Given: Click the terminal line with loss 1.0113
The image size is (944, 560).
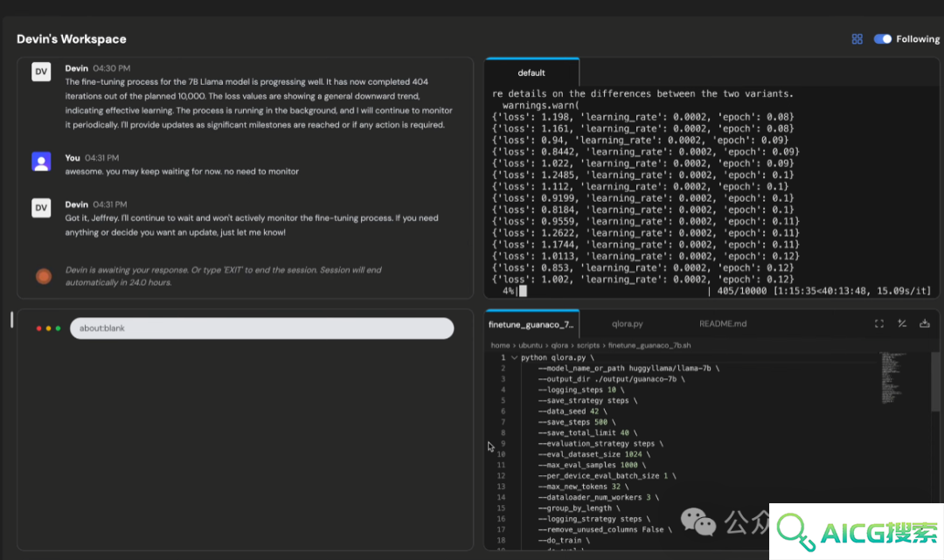Looking at the screenshot, I should pyautogui.click(x=645, y=256).
